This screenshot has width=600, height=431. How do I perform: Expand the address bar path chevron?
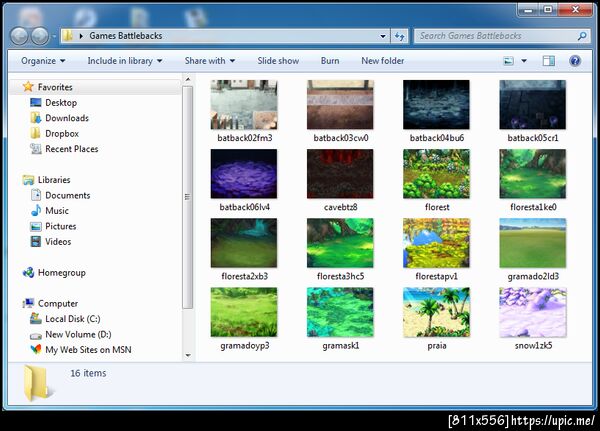81,36
